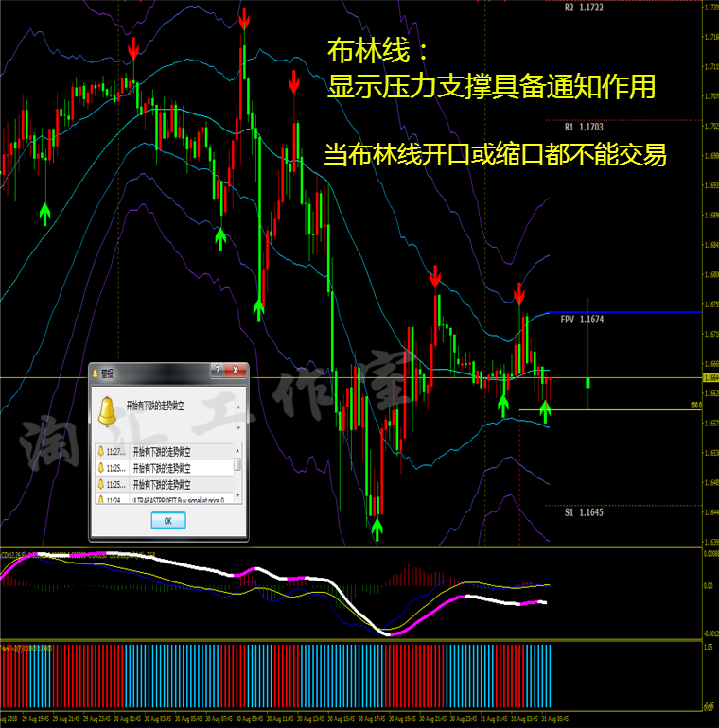Screen dimensions: 719x728
Task: Select the 11:27 alert entry
Action: click(165, 451)
